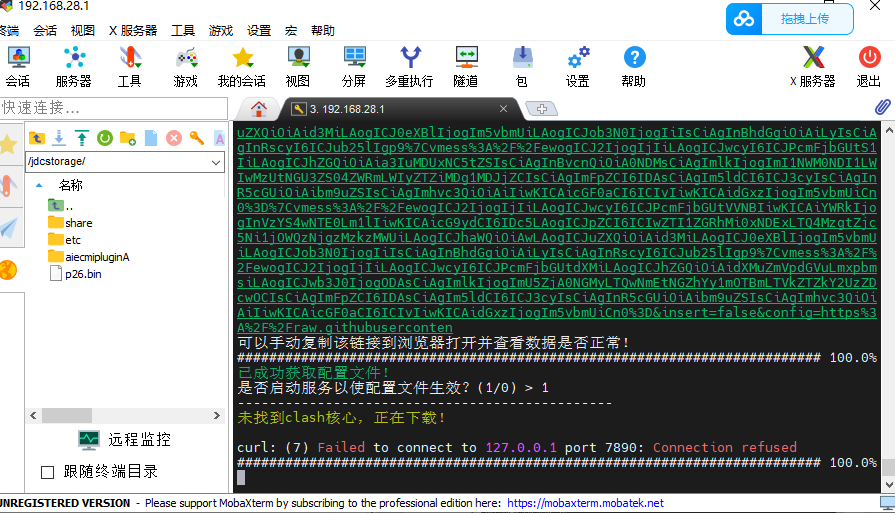Open the 多重执行 MultiExec tool
The image size is (895, 513).
click(408, 66)
